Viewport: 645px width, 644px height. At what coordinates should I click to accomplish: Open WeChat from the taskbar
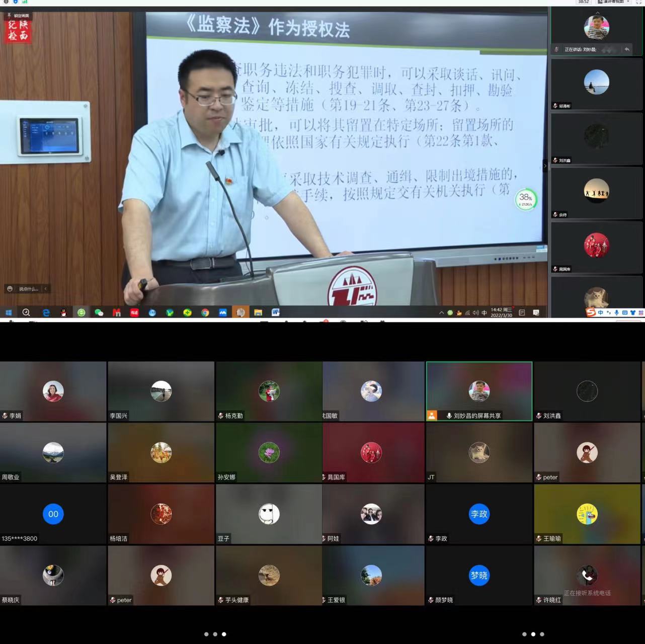[99, 312]
